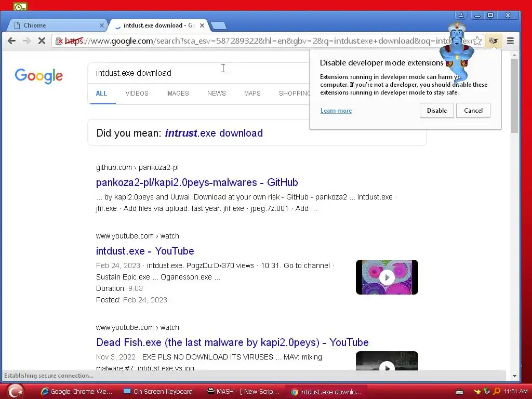Click the blue genie assistant character

457,52
